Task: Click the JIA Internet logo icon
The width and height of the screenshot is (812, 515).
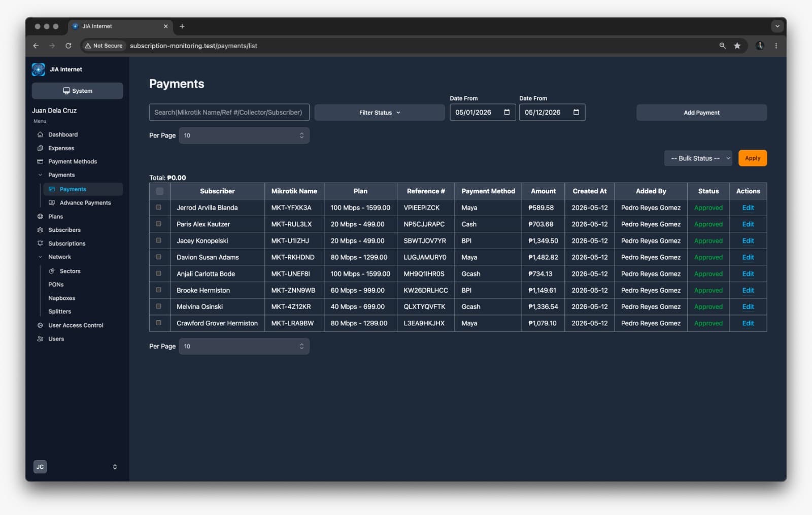Action: [x=38, y=70]
